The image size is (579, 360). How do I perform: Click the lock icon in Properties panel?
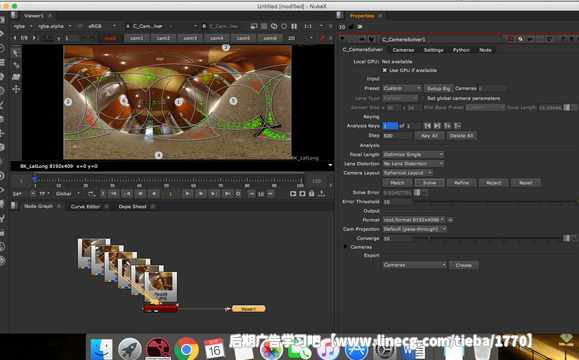click(351, 27)
